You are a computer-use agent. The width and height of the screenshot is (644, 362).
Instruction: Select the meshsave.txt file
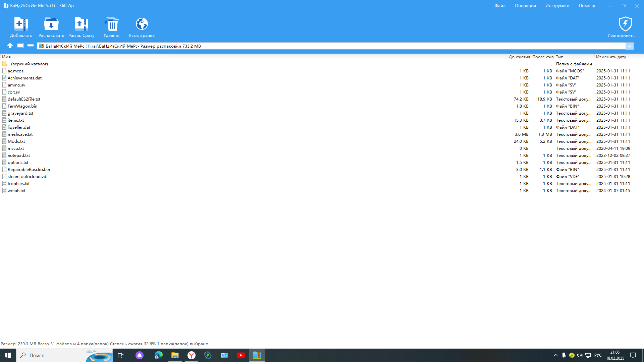pyautogui.click(x=20, y=134)
